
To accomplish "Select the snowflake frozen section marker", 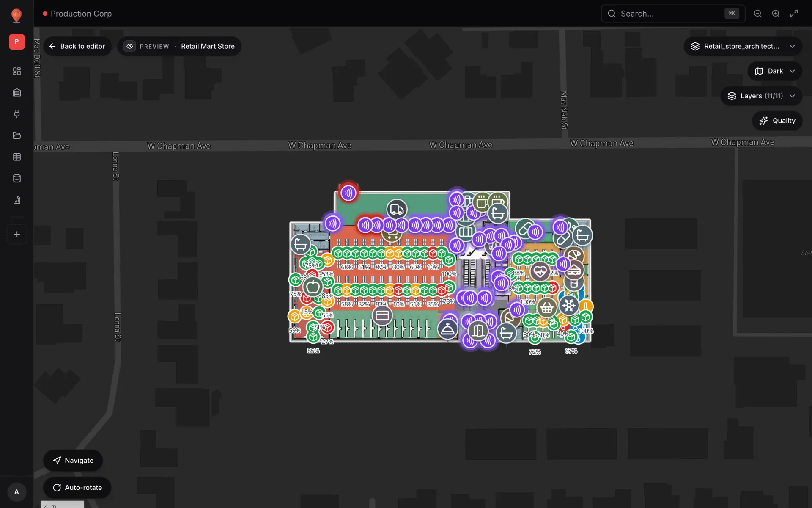I will point(569,305).
